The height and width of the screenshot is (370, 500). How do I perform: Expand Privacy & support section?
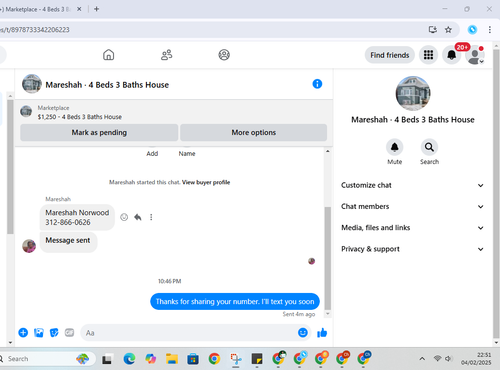tap(412, 249)
